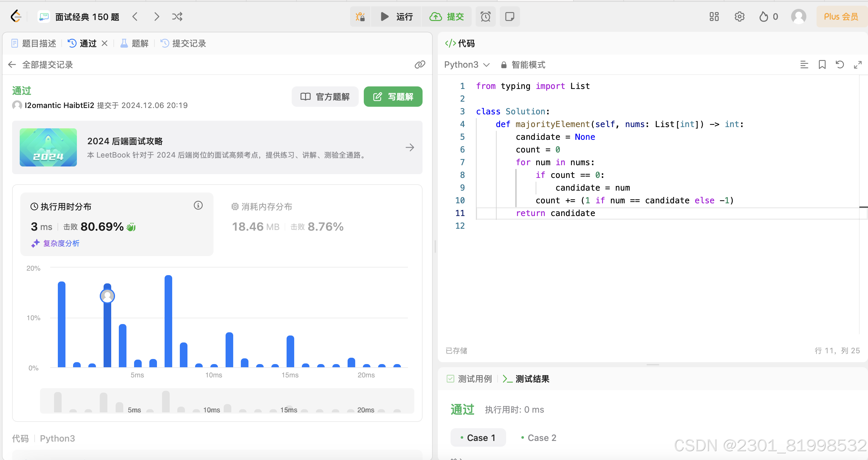The width and height of the screenshot is (868, 460).
Task: Reset code with the undo icon
Action: coord(840,65)
